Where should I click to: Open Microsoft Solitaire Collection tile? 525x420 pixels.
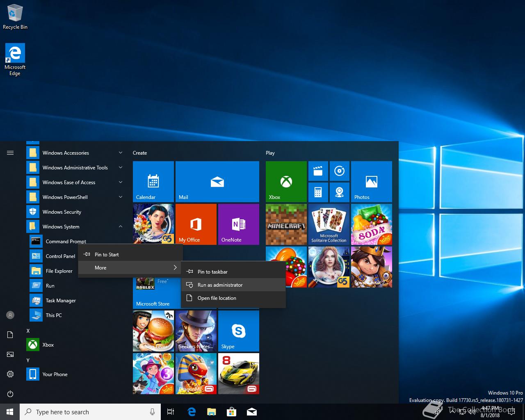tap(329, 224)
